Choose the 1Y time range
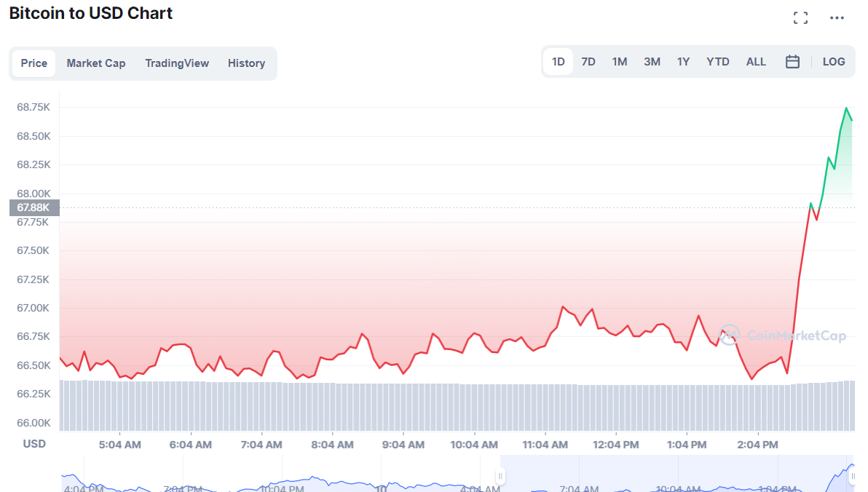The width and height of the screenshot is (868, 492). click(683, 62)
